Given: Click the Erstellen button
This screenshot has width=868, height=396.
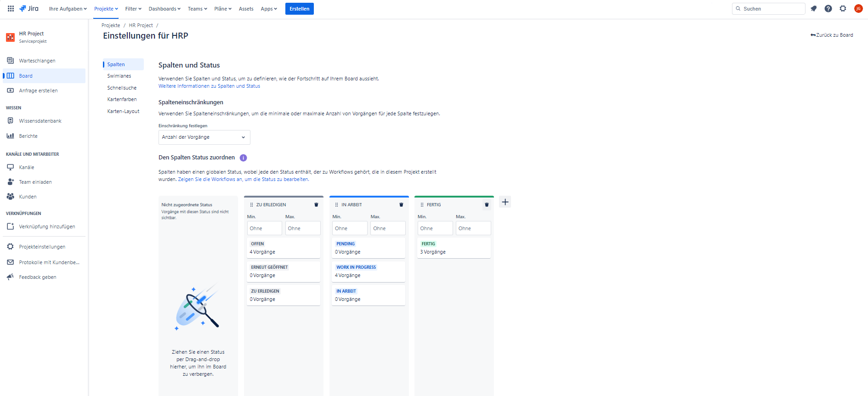Looking at the screenshot, I should coord(299,9).
